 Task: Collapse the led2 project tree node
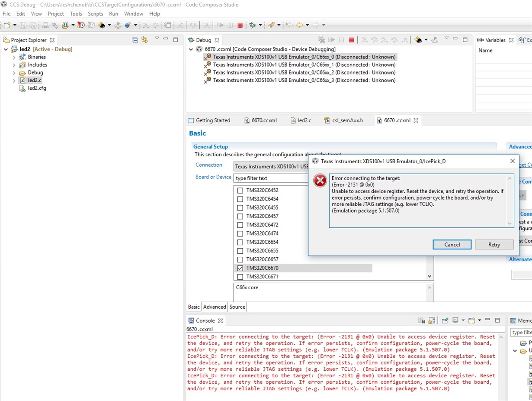coord(6,49)
